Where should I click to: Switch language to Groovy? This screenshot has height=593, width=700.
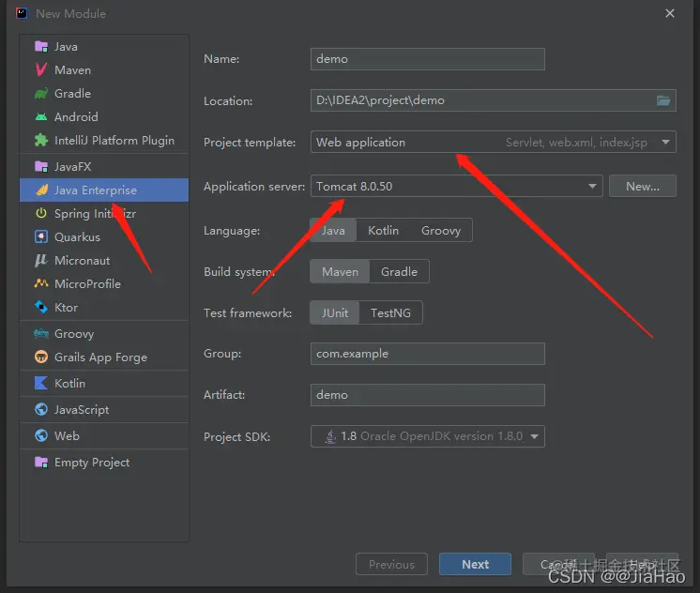click(441, 231)
